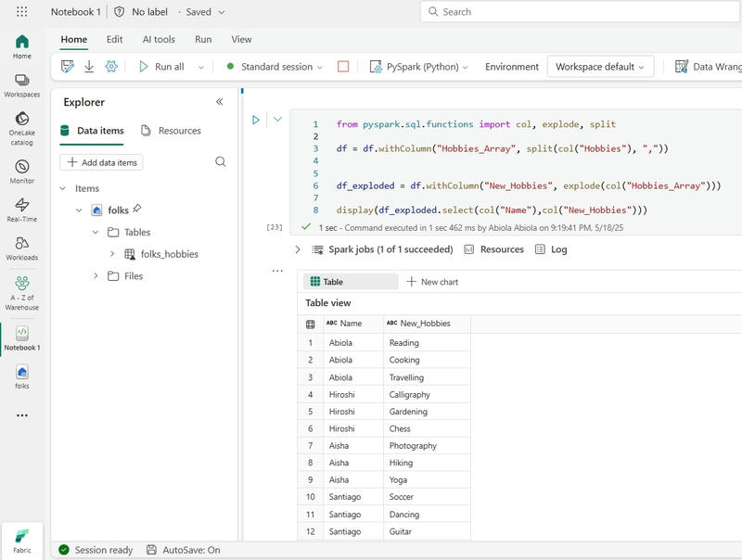This screenshot has height=560, width=742.
Task: Click the Add data items button
Action: [101, 162]
